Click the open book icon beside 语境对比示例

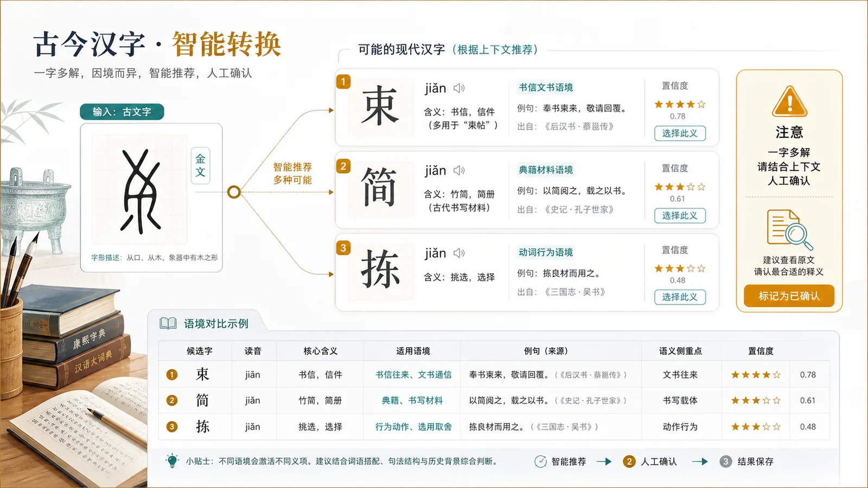(168, 324)
